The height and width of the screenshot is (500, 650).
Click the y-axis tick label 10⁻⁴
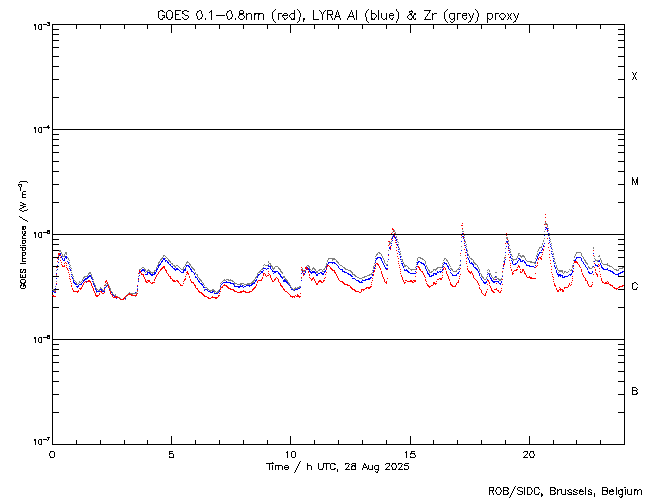pyautogui.click(x=37, y=130)
